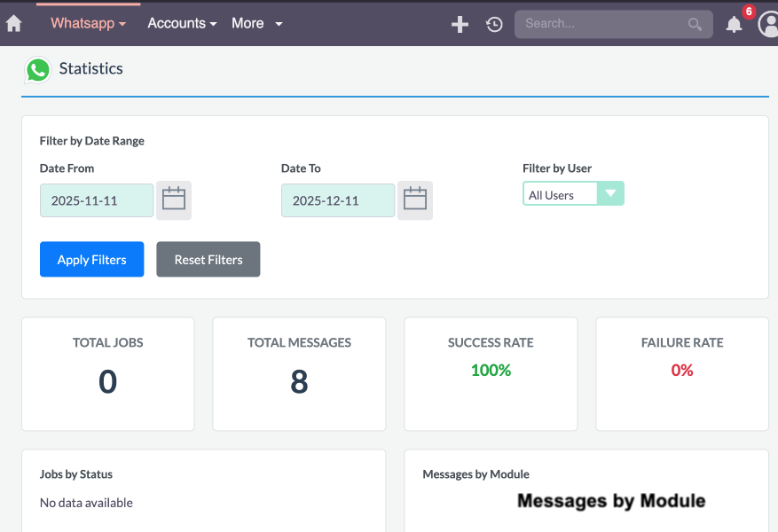Click the Statistics heading label
The image size is (778, 532).
click(x=90, y=68)
